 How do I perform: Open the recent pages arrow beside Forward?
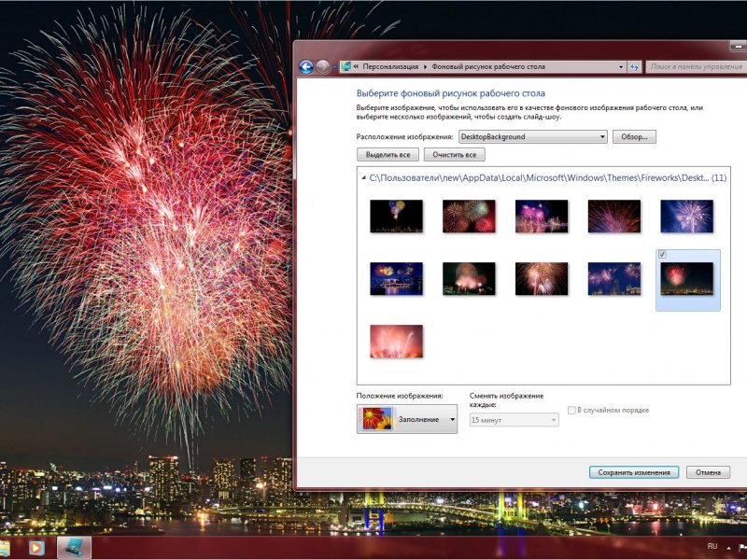334,67
